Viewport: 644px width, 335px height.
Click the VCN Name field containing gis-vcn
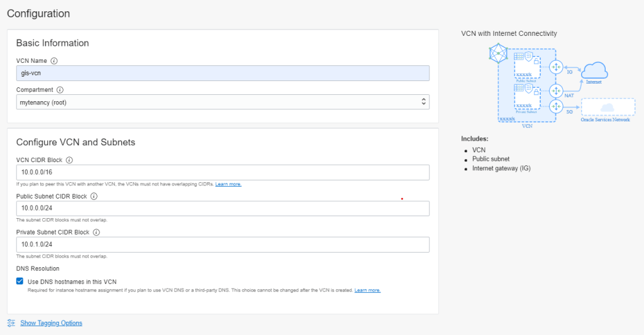coord(223,74)
